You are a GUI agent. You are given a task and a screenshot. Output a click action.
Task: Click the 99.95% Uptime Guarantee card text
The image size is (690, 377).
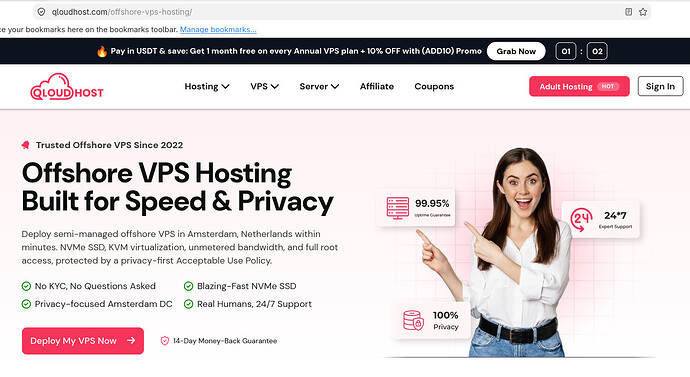[x=432, y=208]
